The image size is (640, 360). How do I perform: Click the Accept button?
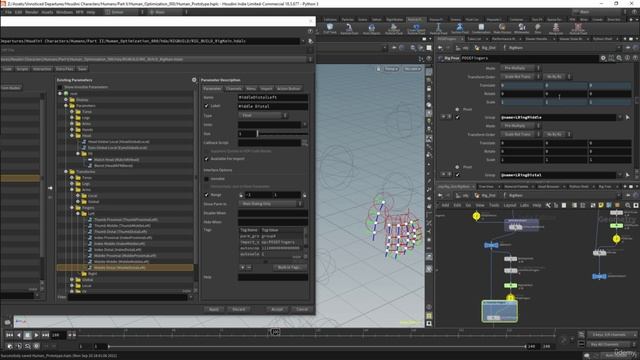277,309
